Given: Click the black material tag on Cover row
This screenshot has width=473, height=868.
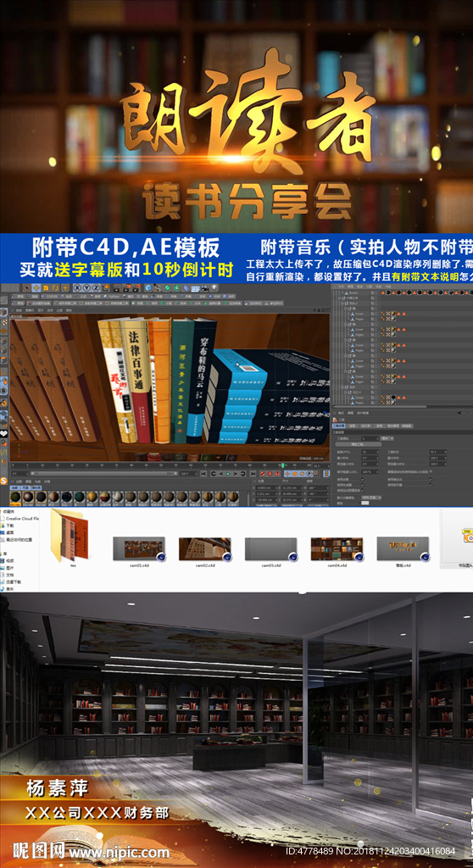Looking at the screenshot, I should [x=393, y=398].
